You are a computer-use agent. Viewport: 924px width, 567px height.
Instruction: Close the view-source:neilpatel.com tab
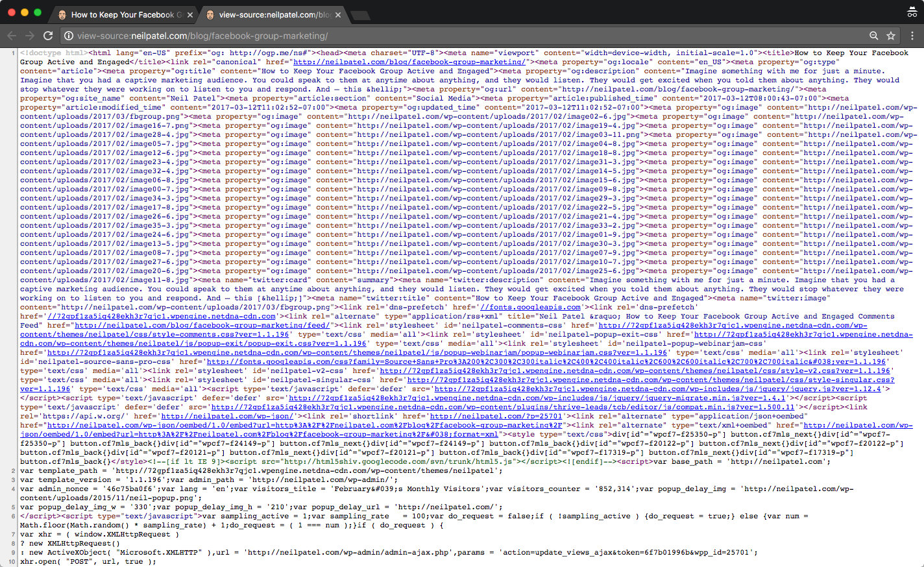[338, 14]
